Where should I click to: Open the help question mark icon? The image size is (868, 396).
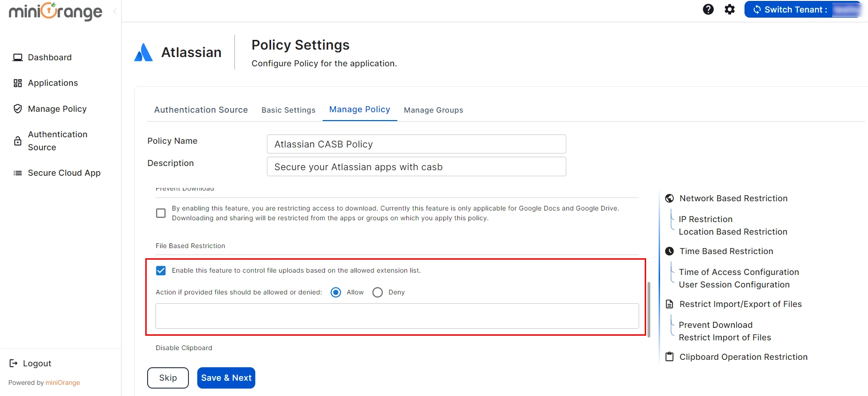(708, 9)
